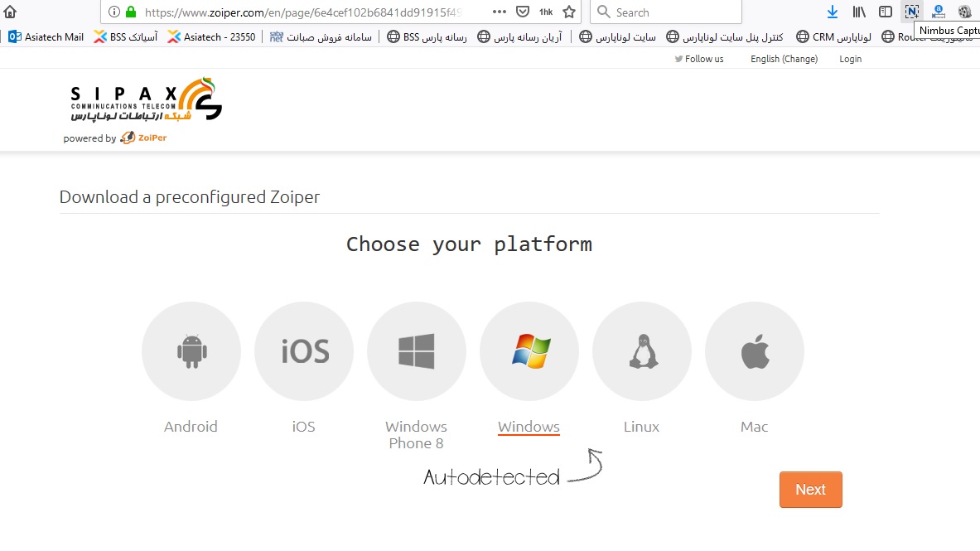This screenshot has height=551, width=980.
Task: Pick the Windows Phone 8 platform icon
Action: [x=416, y=350]
